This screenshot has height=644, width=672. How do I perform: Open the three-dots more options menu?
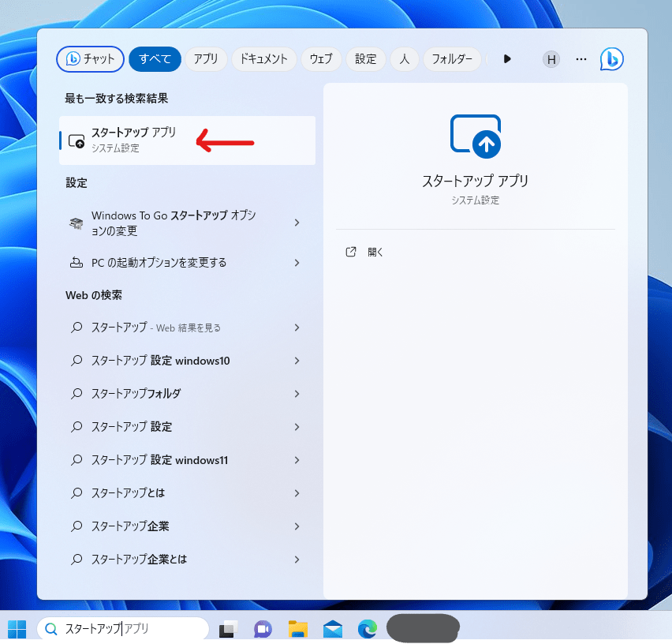pos(581,59)
